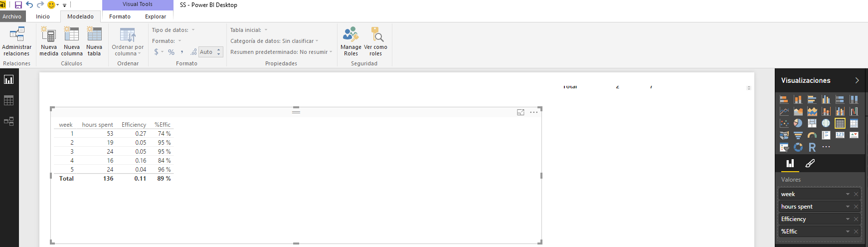Apply percentage format to the column
Viewport: 868px width, 247px height.
[171, 52]
